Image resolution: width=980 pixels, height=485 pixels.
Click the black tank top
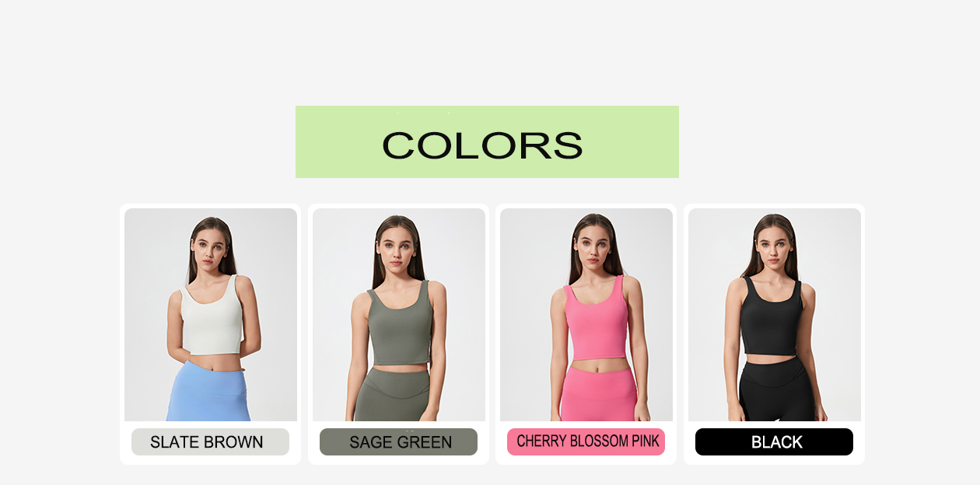pos(772,318)
